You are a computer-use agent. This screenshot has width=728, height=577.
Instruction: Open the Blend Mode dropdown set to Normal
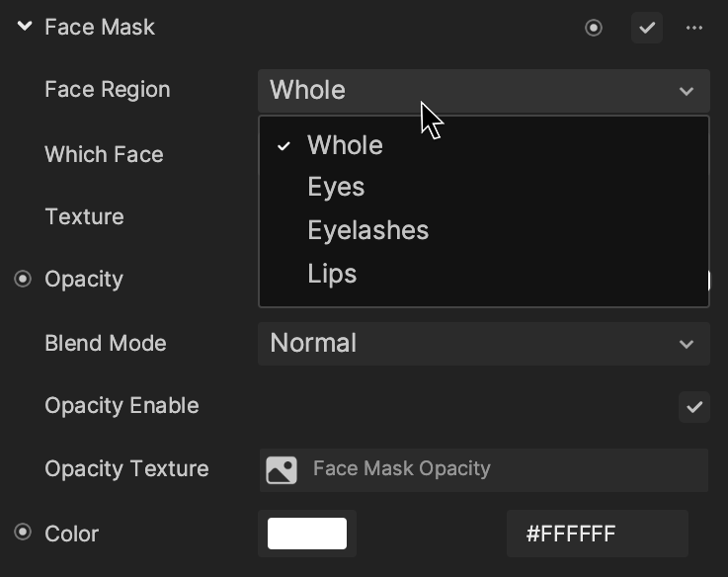click(x=484, y=344)
